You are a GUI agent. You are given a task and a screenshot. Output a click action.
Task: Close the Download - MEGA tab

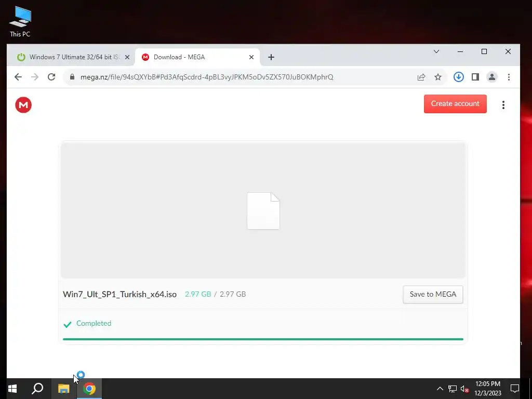pyautogui.click(x=251, y=57)
